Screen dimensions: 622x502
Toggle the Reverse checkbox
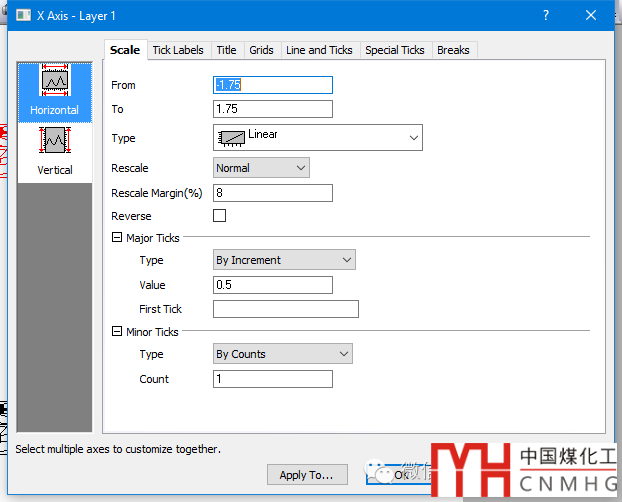[x=220, y=216]
